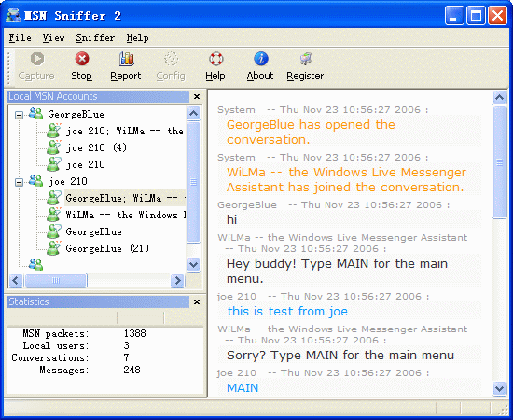Image resolution: width=513 pixels, height=420 pixels.
Task: Click the Stop capture toolbar icon
Action: pyautogui.click(x=82, y=59)
